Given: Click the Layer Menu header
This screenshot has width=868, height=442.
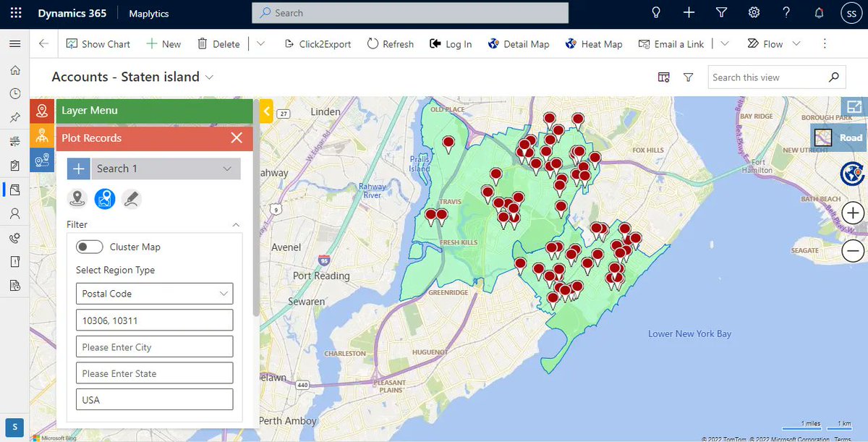Looking at the screenshot, I should [154, 111].
